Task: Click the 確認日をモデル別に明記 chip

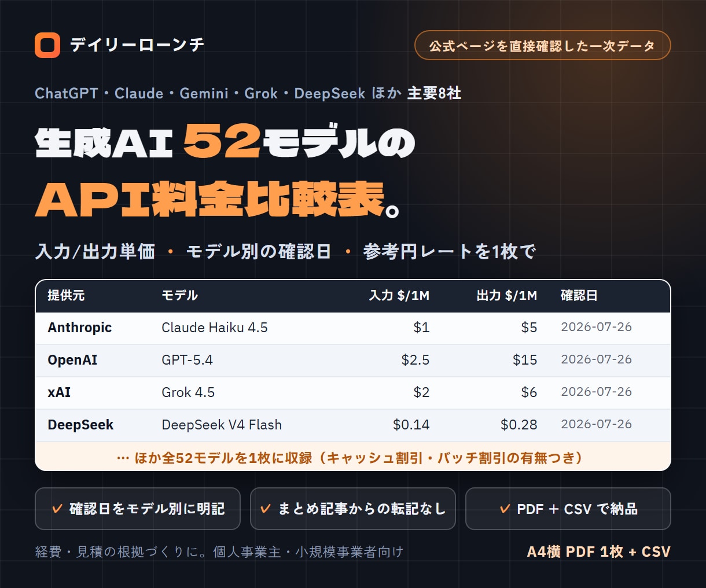Action: tap(138, 509)
